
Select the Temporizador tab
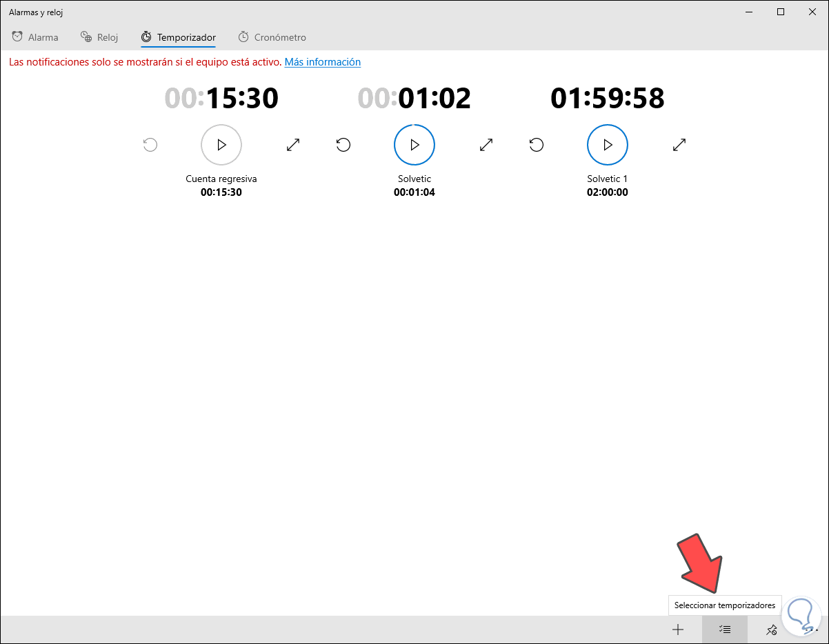(179, 37)
